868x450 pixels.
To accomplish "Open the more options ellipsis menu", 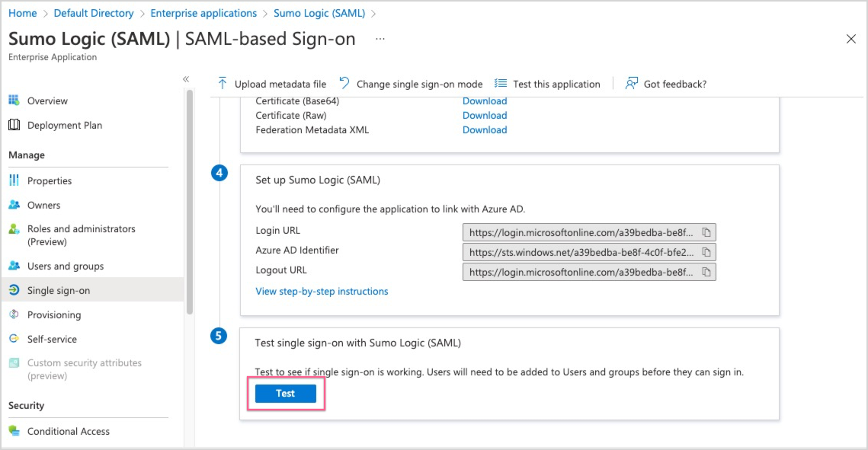I will [x=380, y=39].
